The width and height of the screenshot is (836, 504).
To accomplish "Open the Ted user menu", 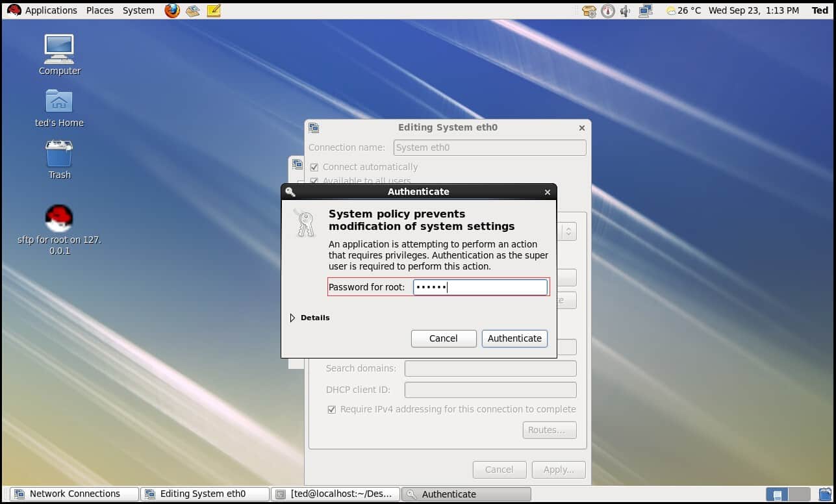I will [820, 10].
